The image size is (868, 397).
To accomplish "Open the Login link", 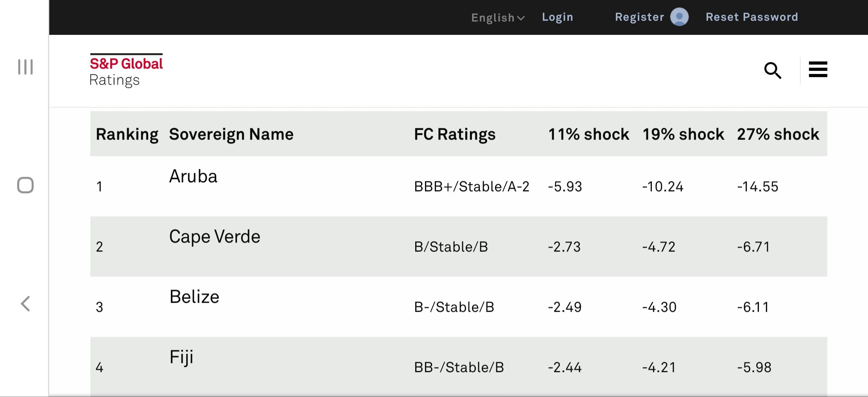I will (557, 17).
